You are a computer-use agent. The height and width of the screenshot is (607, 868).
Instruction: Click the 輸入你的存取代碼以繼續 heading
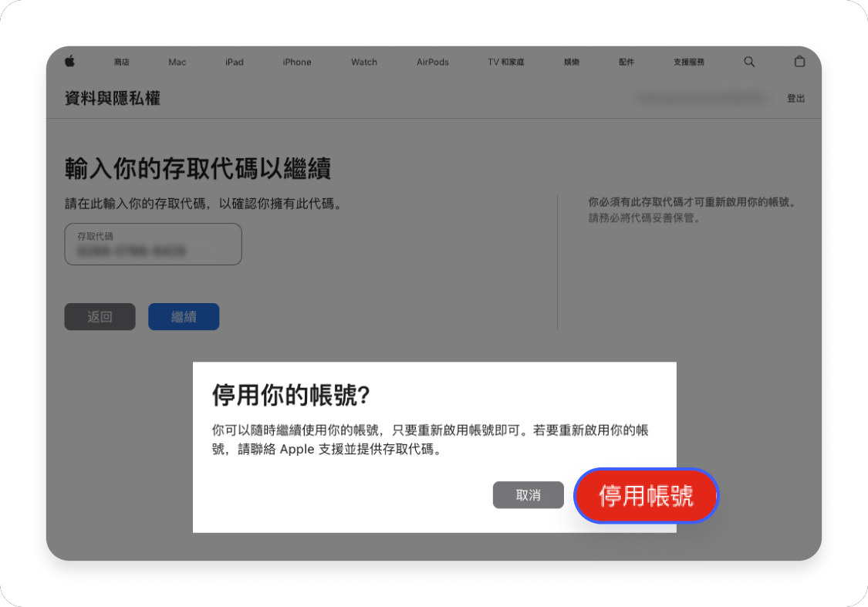coord(198,168)
